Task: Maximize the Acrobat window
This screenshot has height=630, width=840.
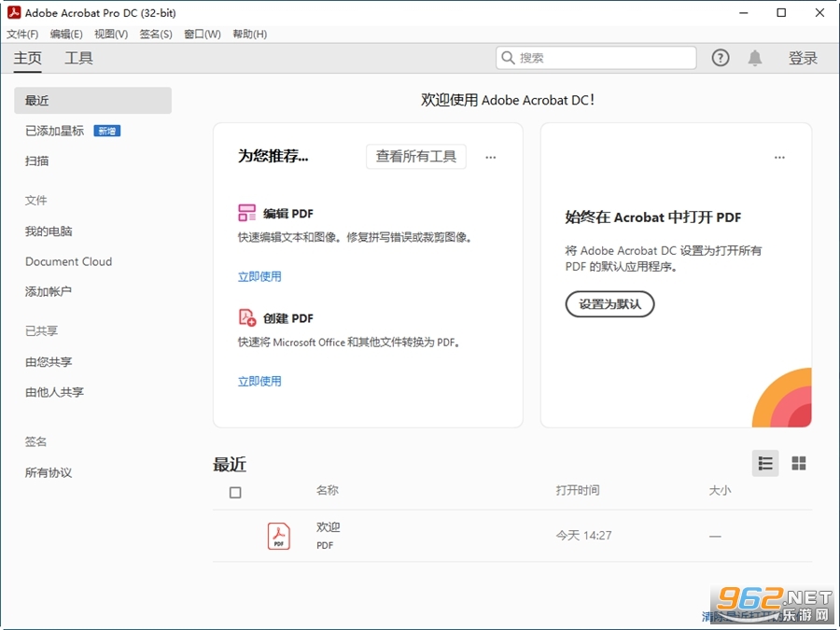Action: pyautogui.click(x=781, y=13)
